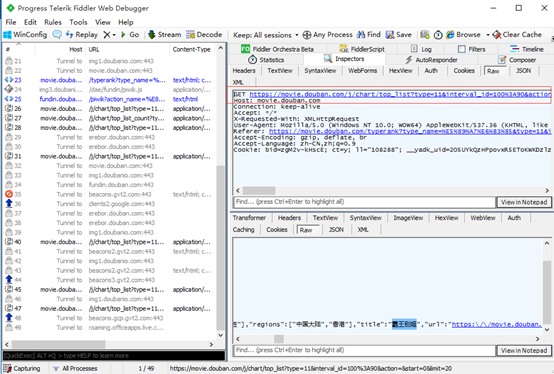This screenshot has width=554, height=374.
Task: Open the Rules menu
Action: [53, 22]
